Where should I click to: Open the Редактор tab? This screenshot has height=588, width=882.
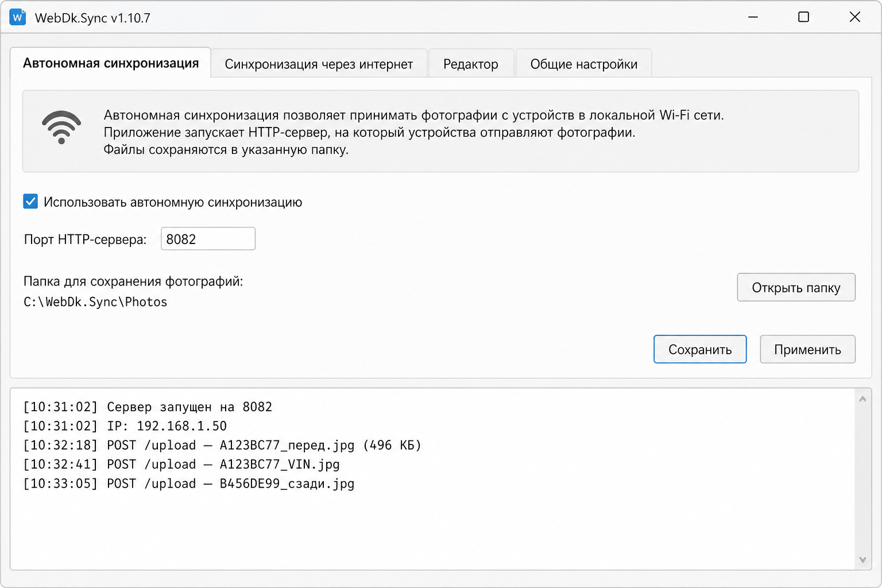[x=471, y=64]
